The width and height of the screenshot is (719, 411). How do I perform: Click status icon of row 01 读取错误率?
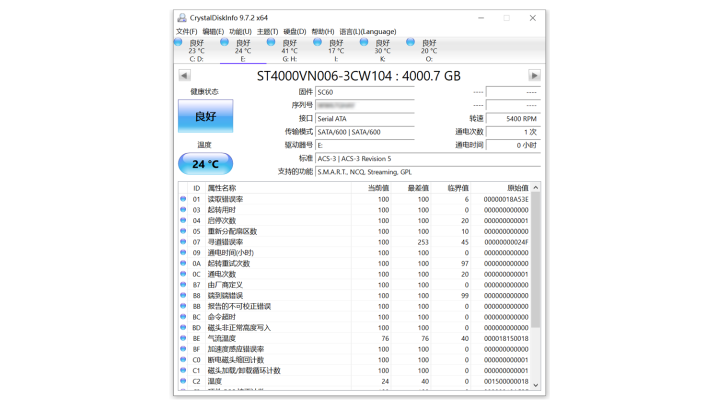(x=183, y=199)
